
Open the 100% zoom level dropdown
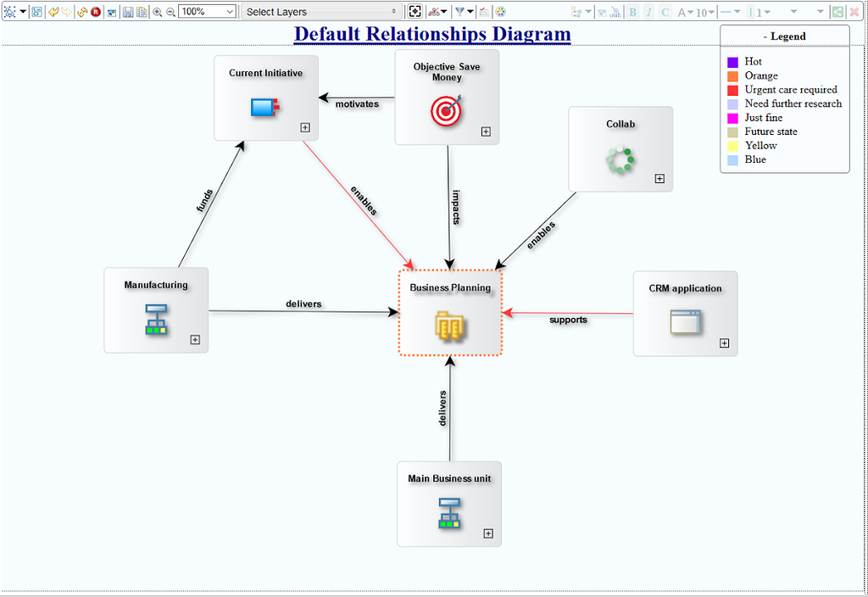[x=208, y=12]
